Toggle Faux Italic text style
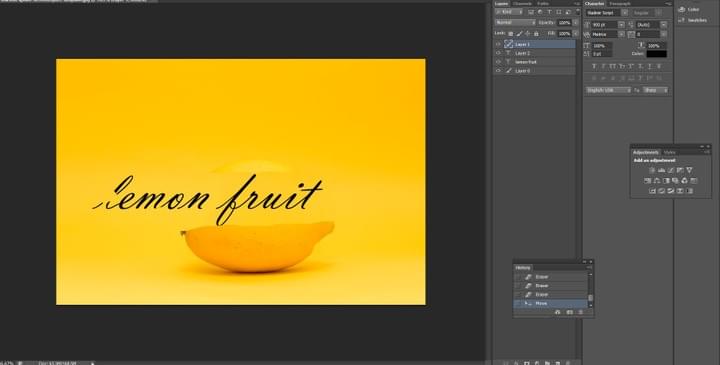 coord(603,67)
